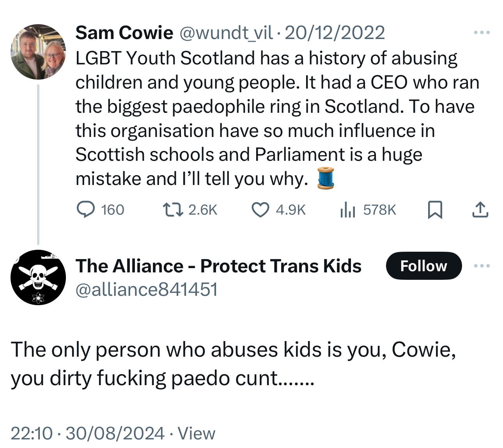The image size is (503, 448).
Task: Open the Sam Cowie display name
Action: point(124,33)
